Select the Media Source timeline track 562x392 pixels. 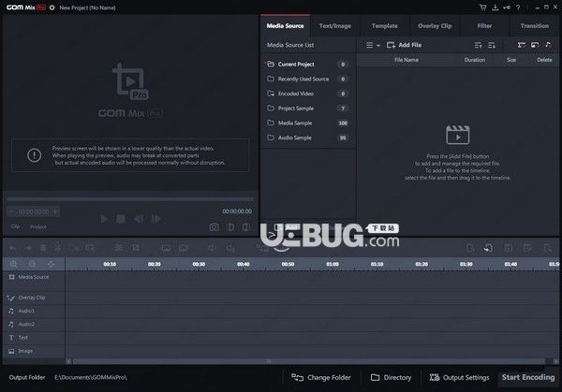[34, 278]
